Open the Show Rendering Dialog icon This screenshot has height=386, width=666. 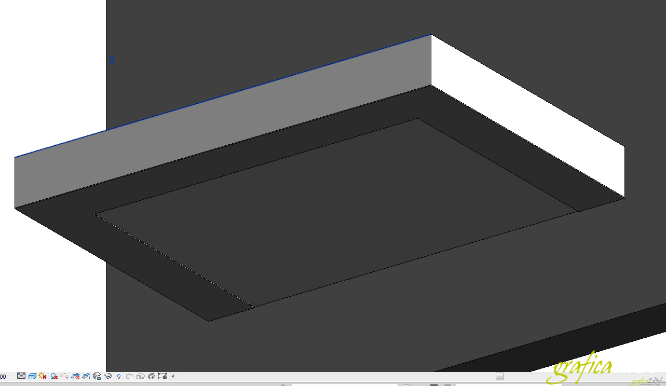65,376
